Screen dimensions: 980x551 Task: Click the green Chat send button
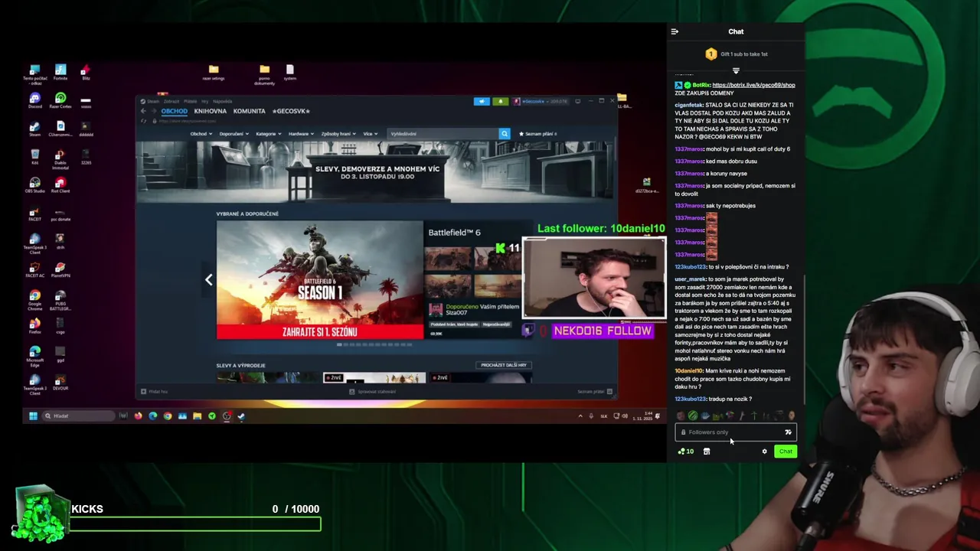[x=786, y=452]
